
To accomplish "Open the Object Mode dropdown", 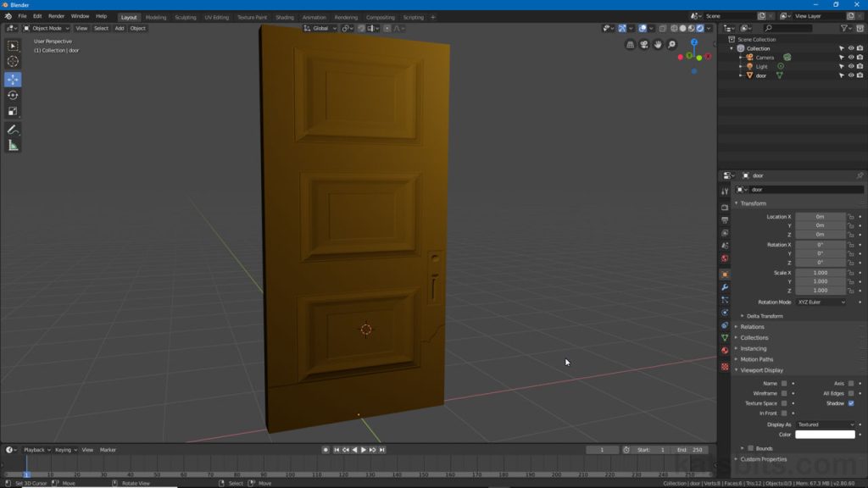I will (47, 28).
